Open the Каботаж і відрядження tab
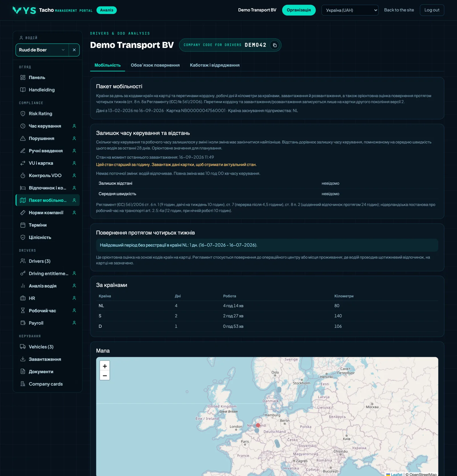The image size is (457, 476). pyautogui.click(x=215, y=65)
